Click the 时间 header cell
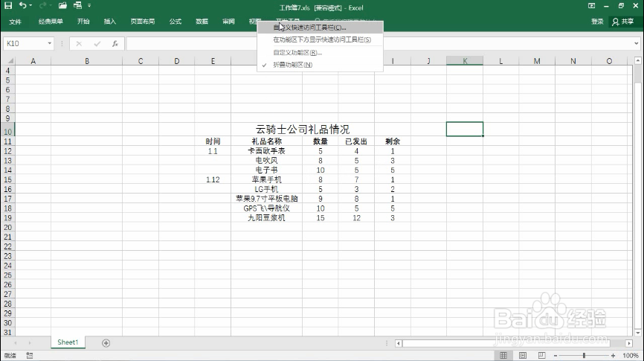This screenshot has height=361, width=644. click(213, 141)
